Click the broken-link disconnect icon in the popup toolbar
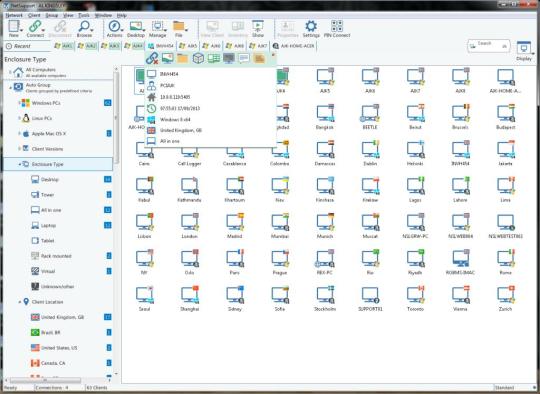Screen dimensions: 540x394 pyautogui.click(x=152, y=58)
